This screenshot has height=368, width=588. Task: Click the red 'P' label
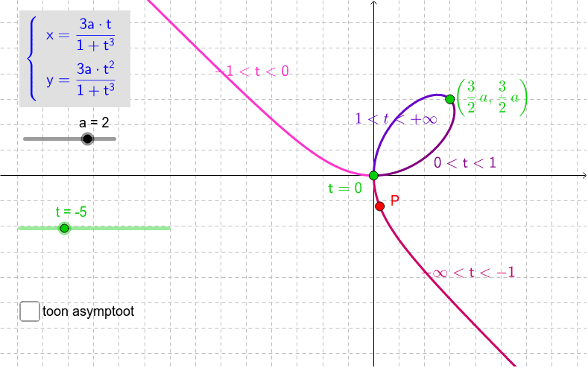tap(394, 200)
